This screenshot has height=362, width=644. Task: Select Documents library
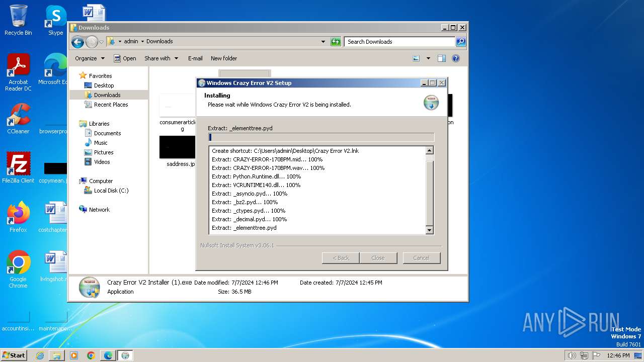[x=107, y=133]
